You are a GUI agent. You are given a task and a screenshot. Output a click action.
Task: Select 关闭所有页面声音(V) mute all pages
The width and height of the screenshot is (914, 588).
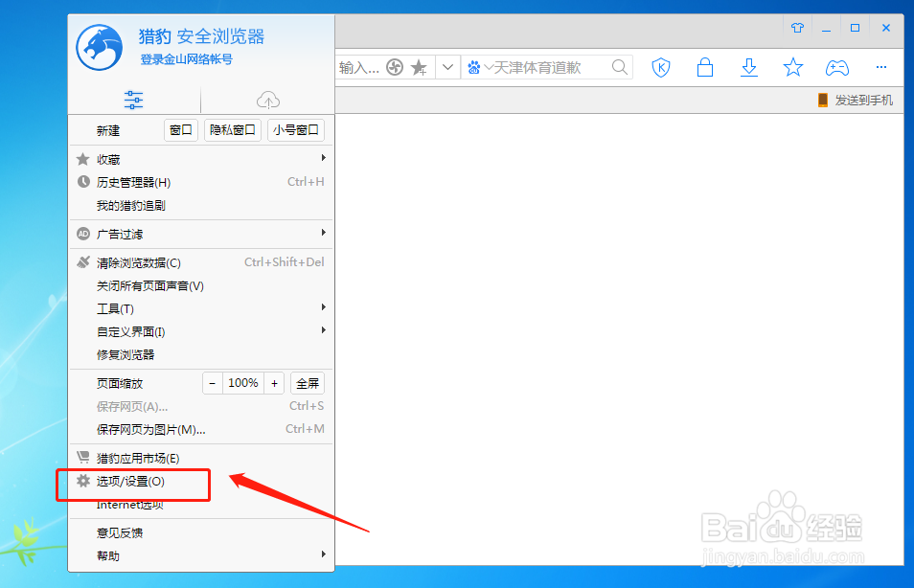(x=201, y=285)
